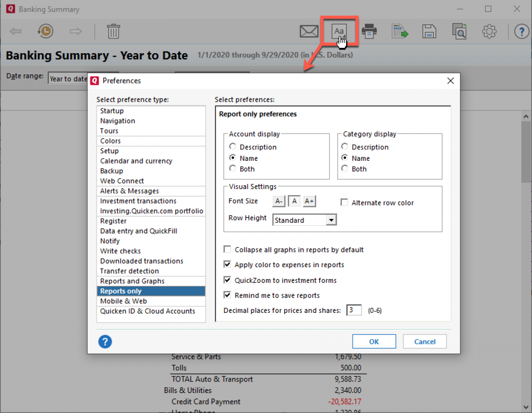This screenshot has width=532, height=413.
Task: Select Startup preference type
Action: [x=151, y=111]
